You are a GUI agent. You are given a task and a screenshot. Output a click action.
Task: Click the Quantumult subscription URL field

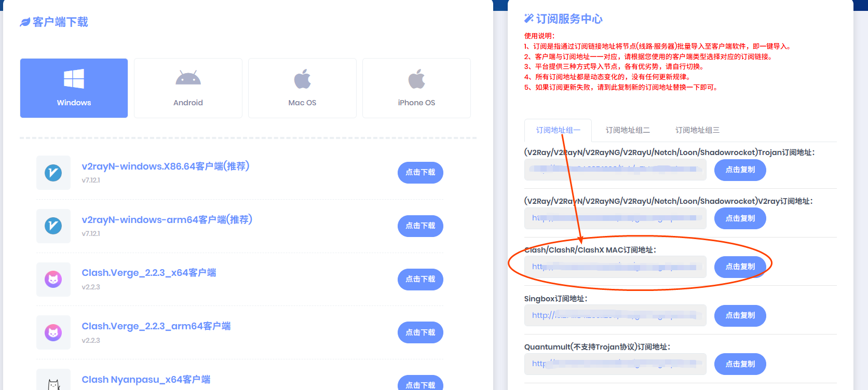click(x=615, y=364)
